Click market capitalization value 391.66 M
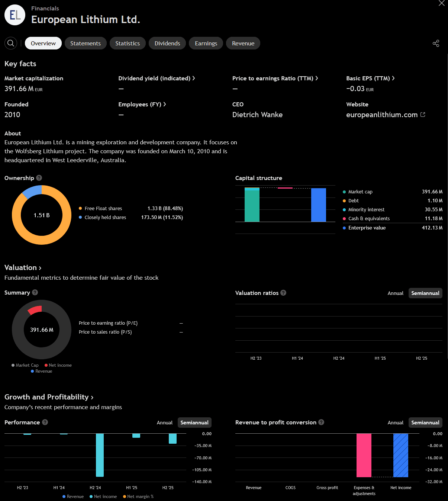The image size is (448, 501). coord(23,89)
